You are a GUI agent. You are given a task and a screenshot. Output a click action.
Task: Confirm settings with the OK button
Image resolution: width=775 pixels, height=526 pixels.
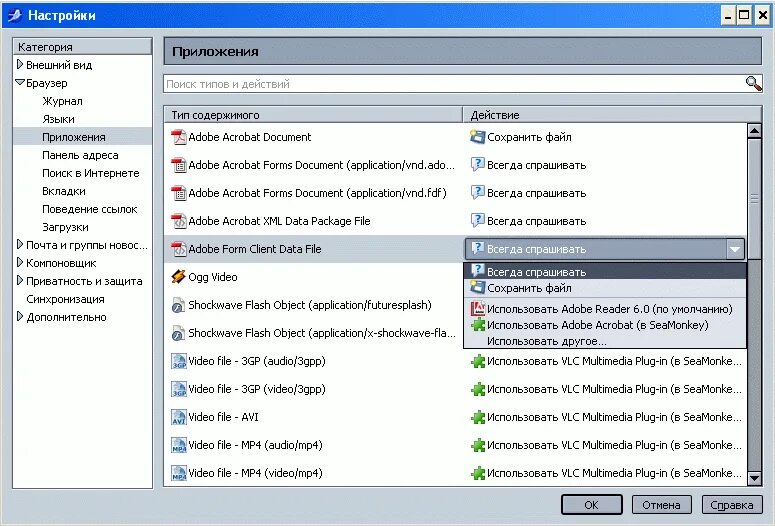click(592, 505)
